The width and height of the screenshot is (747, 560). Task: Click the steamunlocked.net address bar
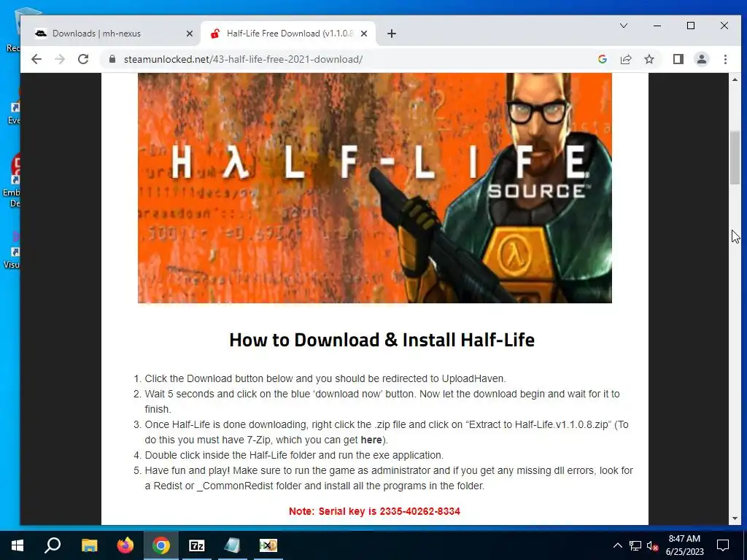[243, 59]
